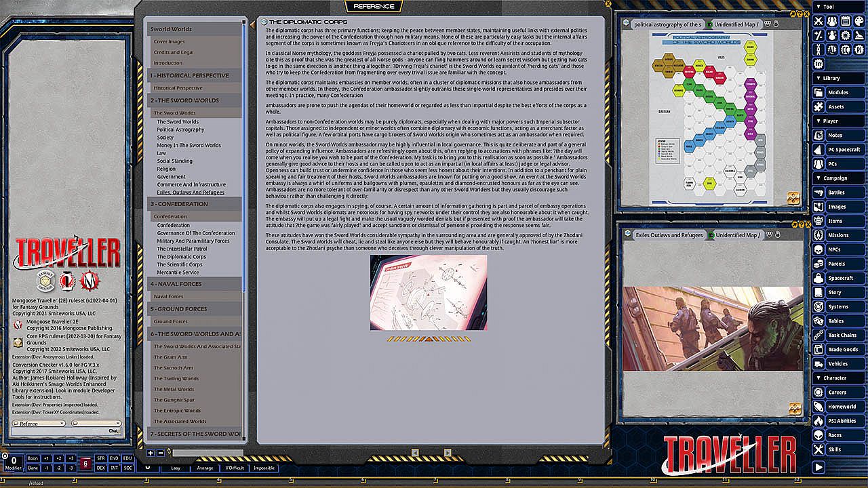Click the STR characteristic button
Screen dimensions: 868x488
[x=101, y=459]
